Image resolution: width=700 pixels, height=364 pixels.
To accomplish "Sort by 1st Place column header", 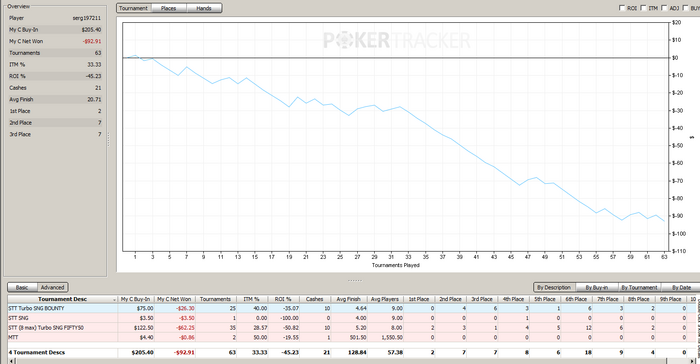I will pyautogui.click(x=419, y=299).
